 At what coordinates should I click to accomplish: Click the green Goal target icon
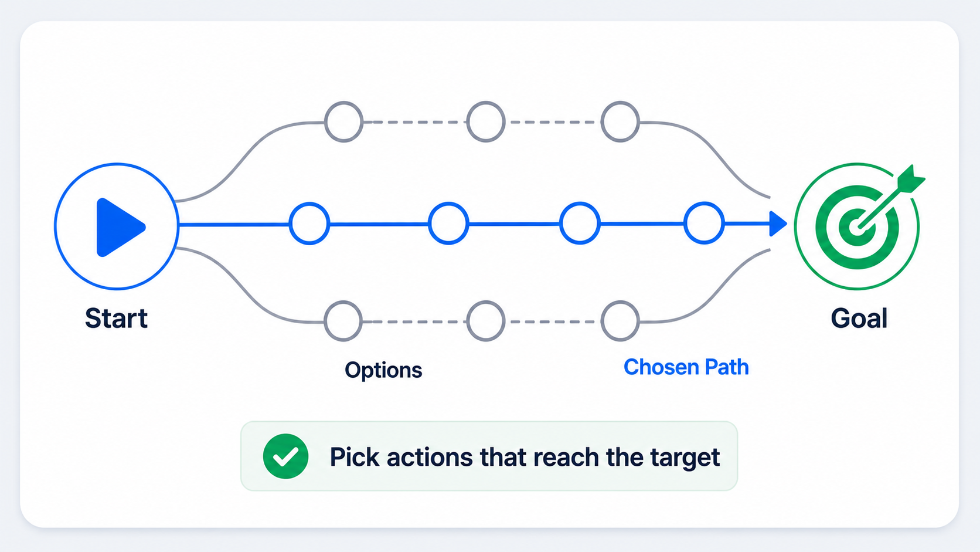click(x=857, y=226)
